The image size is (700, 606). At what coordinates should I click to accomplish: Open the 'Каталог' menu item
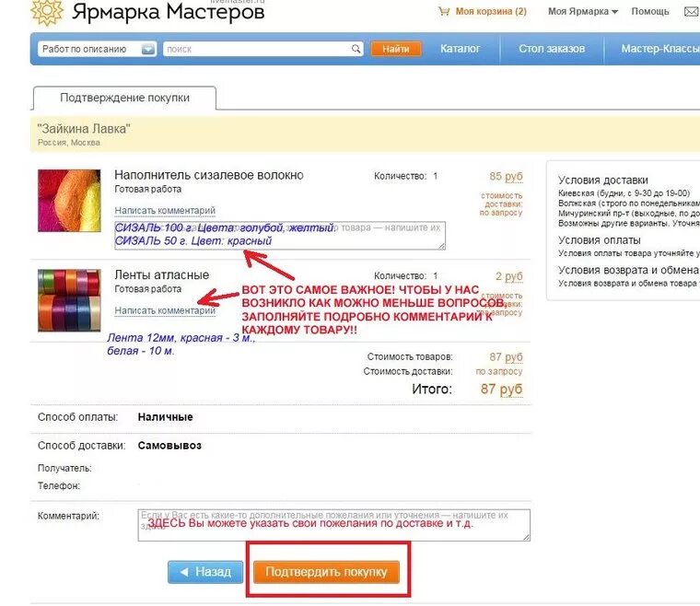coord(460,49)
